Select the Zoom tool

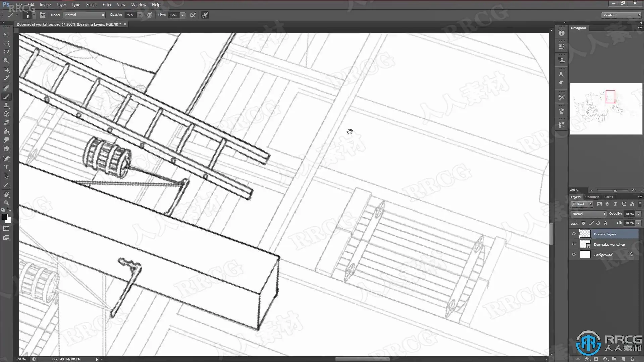pyautogui.click(x=6, y=203)
